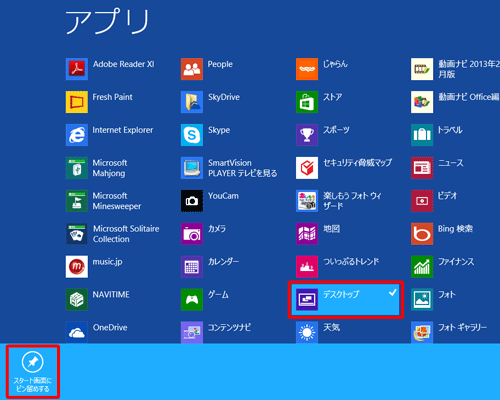500x400 pixels.
Task: Open the 動画ナビ Office編 icon
Action: coord(422,102)
